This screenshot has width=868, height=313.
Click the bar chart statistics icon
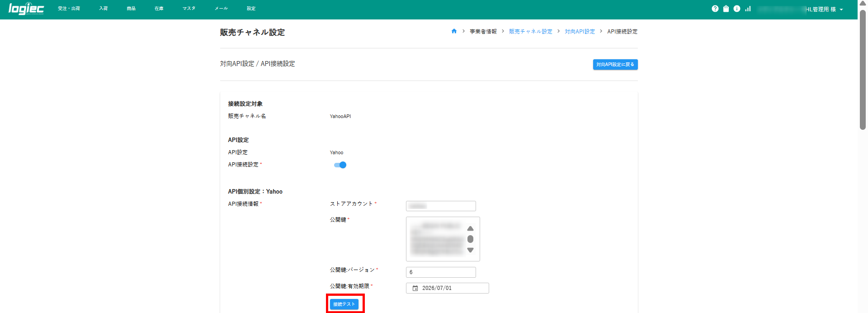(x=748, y=9)
